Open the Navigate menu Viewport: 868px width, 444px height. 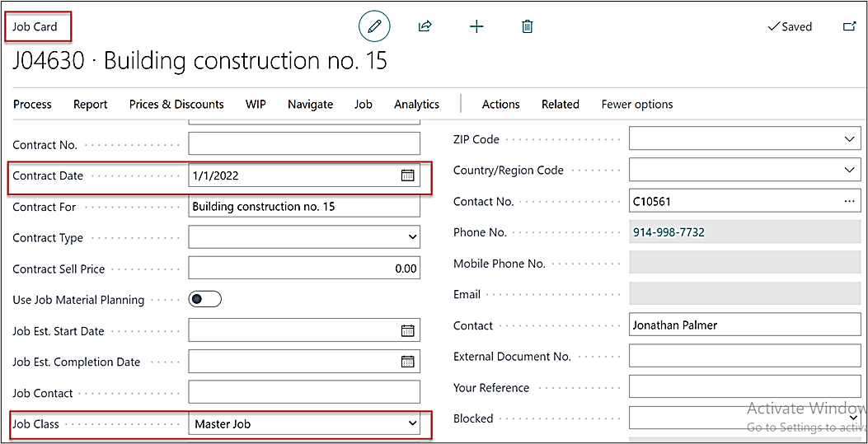310,105
